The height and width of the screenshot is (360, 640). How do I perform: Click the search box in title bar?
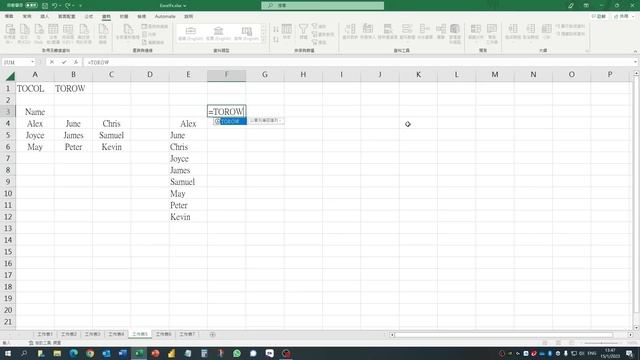tap(322, 6)
